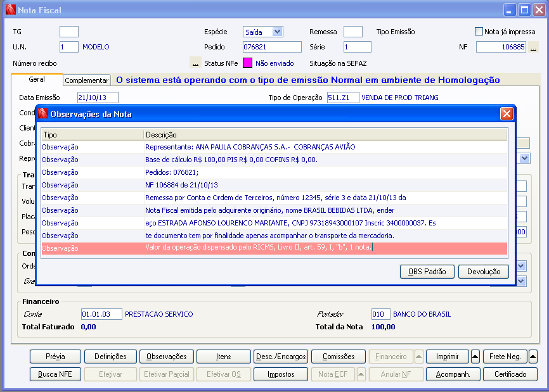Click the Remessa input field
The width and height of the screenshot is (549, 392).
(353, 32)
